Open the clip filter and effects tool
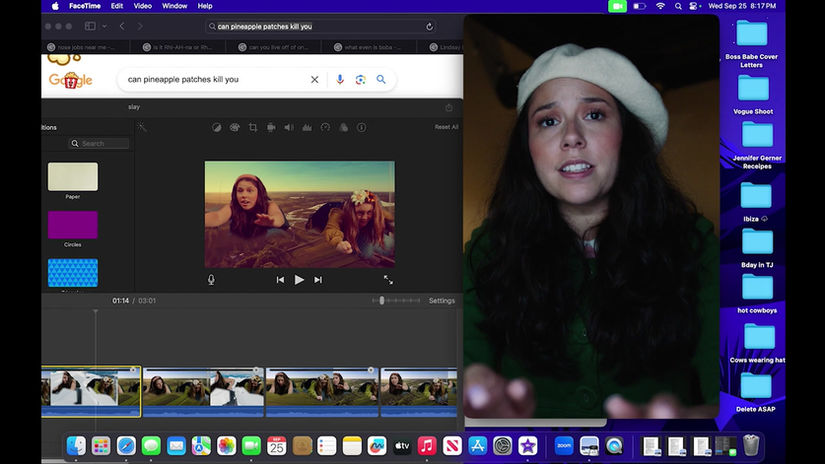Image resolution: width=825 pixels, height=464 pixels. click(343, 127)
